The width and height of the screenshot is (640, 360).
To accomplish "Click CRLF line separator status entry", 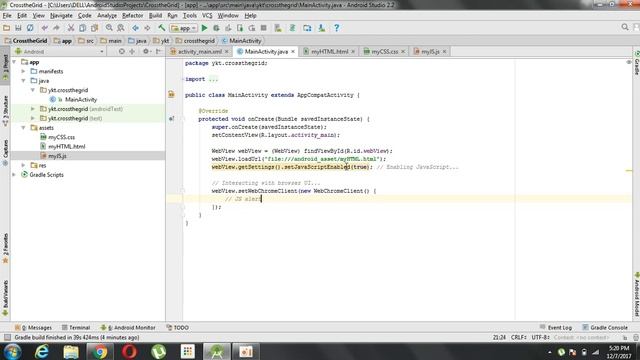I will coord(518,338).
